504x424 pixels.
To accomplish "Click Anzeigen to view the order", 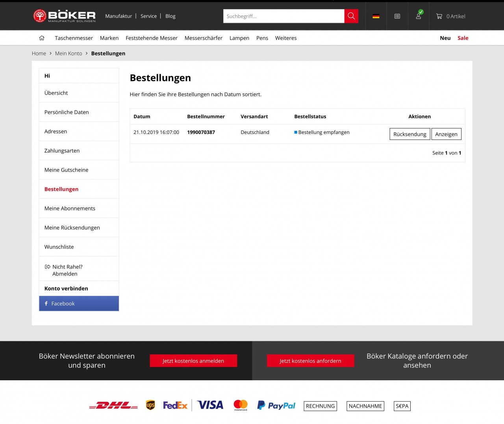I will click(446, 134).
